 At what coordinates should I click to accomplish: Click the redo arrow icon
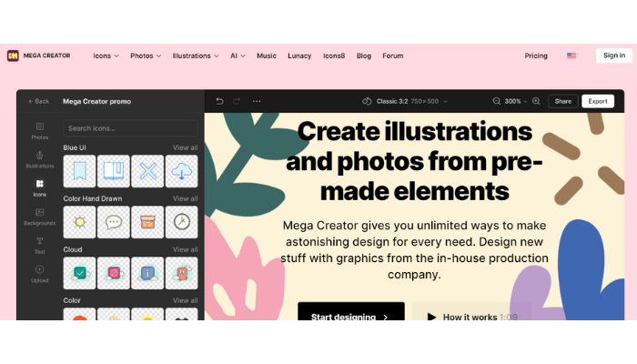point(237,101)
